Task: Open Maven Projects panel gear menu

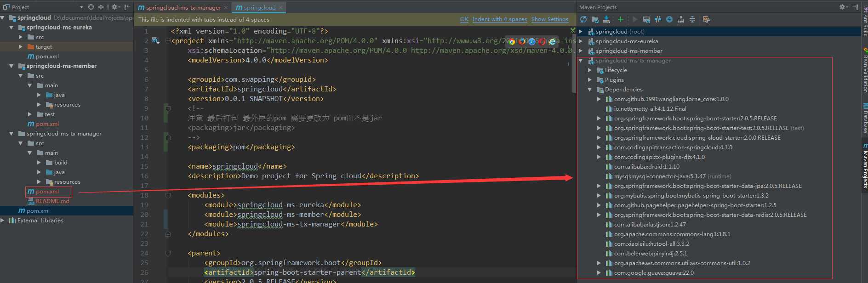Action: pyautogui.click(x=843, y=7)
